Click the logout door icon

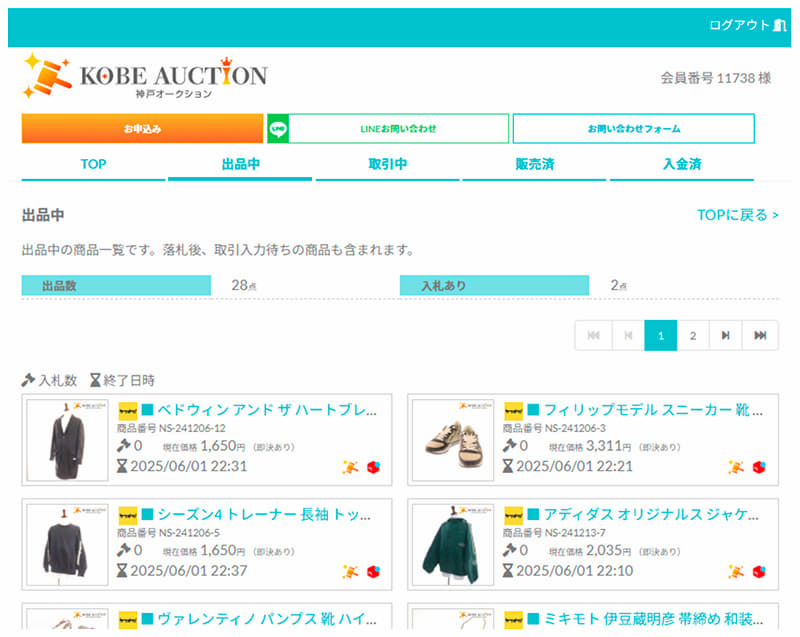point(779,25)
